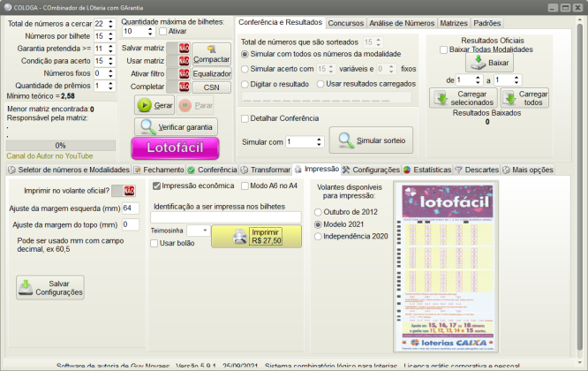This screenshot has width=588, height=371.
Task: Switch to the Concursos tab
Action: pyautogui.click(x=346, y=23)
